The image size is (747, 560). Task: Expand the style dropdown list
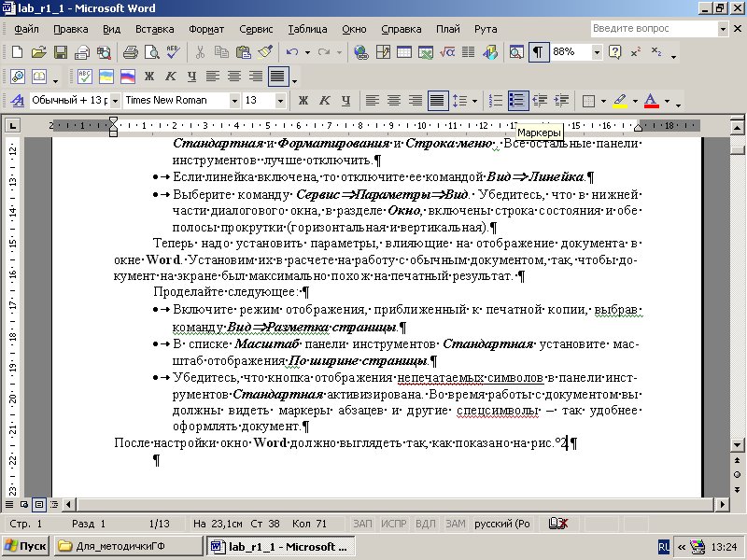(115, 101)
